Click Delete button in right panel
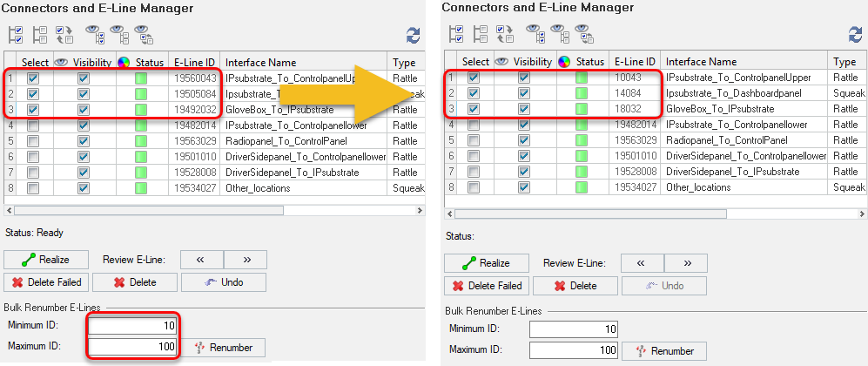Viewport: 868px width, 366px height. pos(575,286)
